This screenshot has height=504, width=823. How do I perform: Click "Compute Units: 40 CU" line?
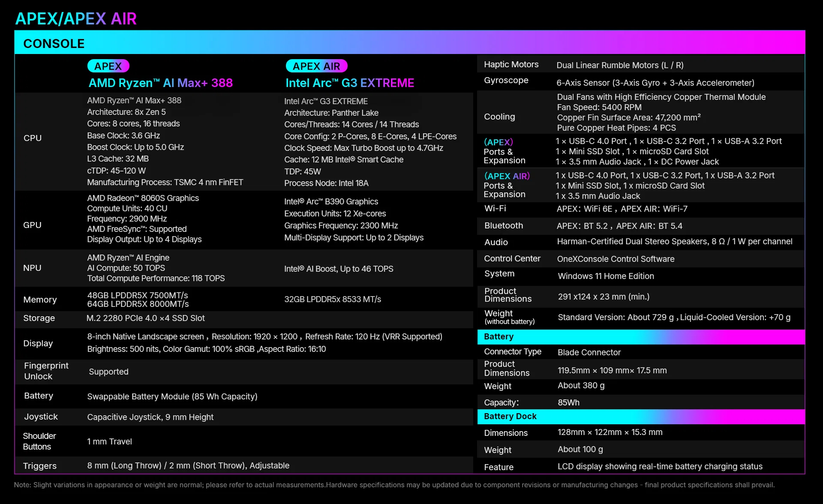click(x=127, y=208)
